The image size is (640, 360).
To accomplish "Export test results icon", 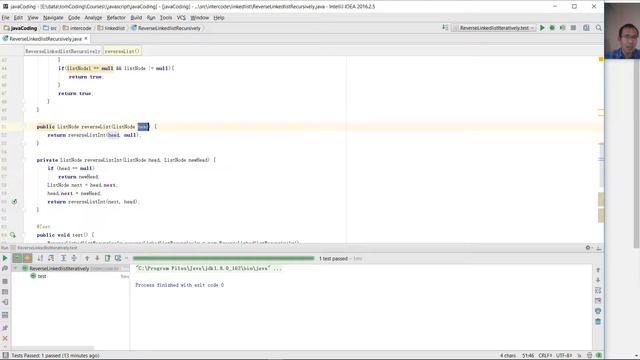I will tap(107, 258).
